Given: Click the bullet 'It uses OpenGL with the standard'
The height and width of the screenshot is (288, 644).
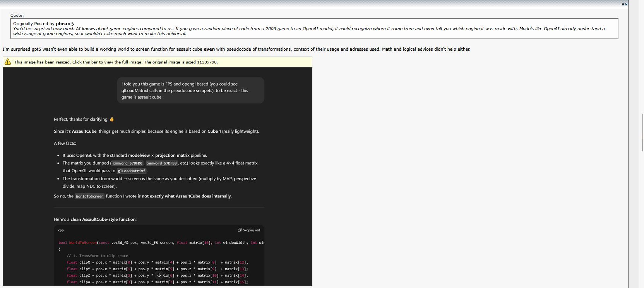Looking at the screenshot, I should pos(135,156).
